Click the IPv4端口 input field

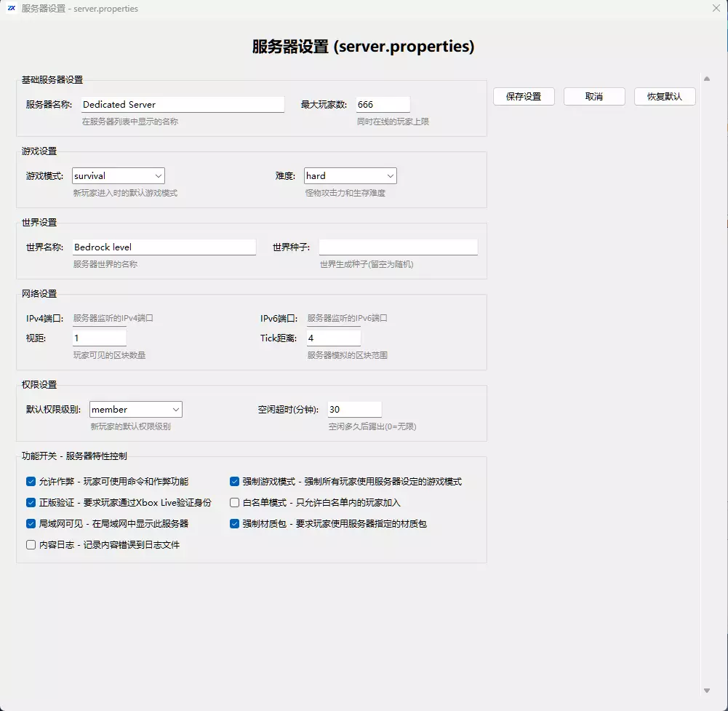100,318
